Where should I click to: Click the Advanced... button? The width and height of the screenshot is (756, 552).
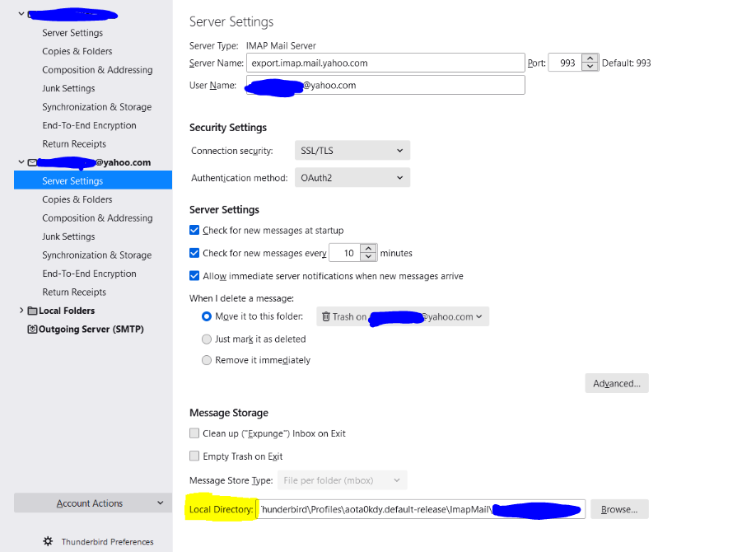[x=617, y=384]
